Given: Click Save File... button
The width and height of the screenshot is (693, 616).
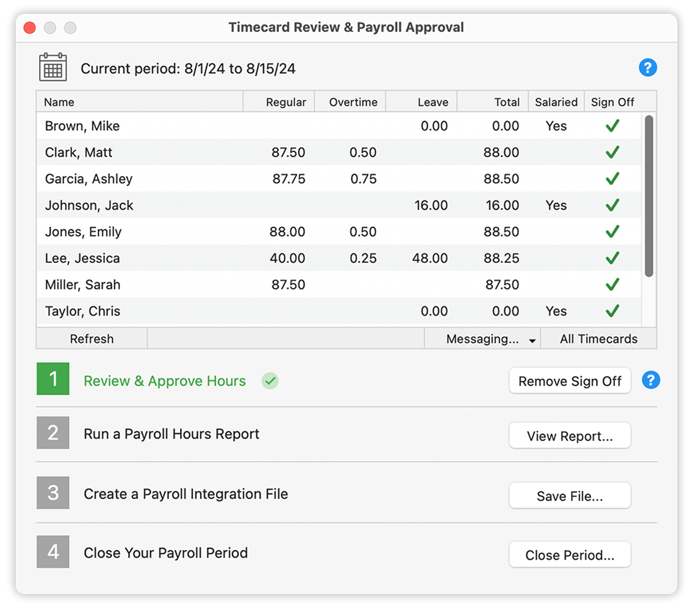Looking at the screenshot, I should [570, 496].
